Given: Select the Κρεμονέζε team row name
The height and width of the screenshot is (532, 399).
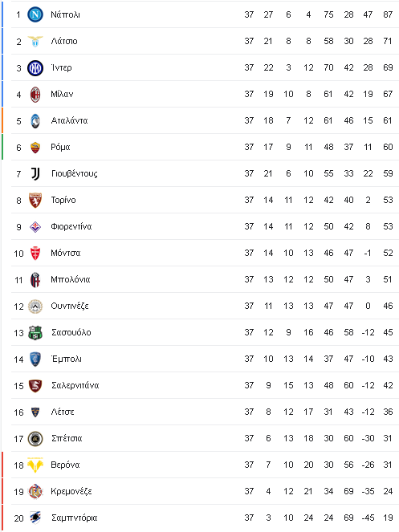Looking at the screenshot, I should (x=71, y=491).
